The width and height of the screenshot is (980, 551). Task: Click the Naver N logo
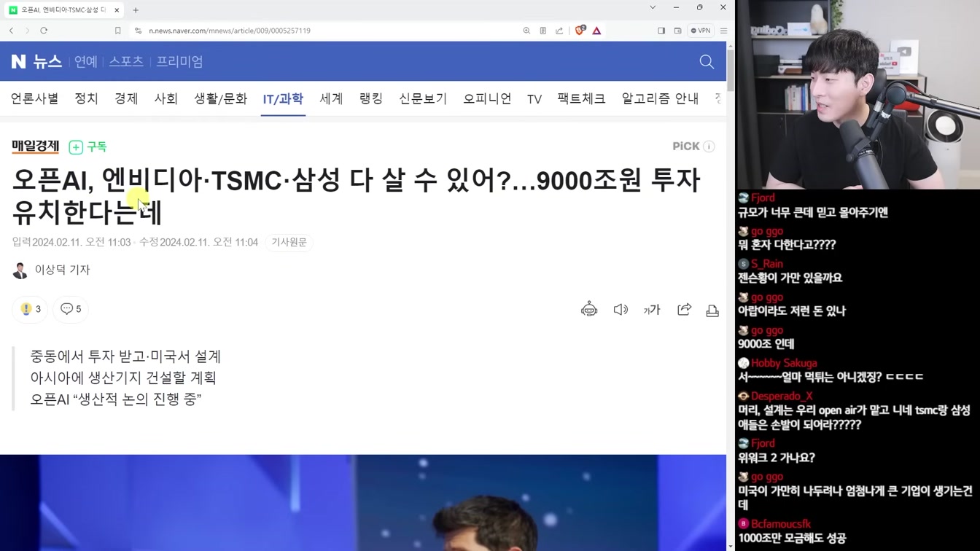tap(18, 62)
